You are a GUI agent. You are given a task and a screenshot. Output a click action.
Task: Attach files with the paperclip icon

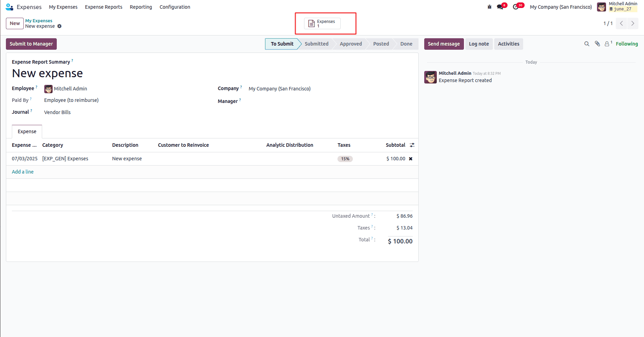pos(597,44)
